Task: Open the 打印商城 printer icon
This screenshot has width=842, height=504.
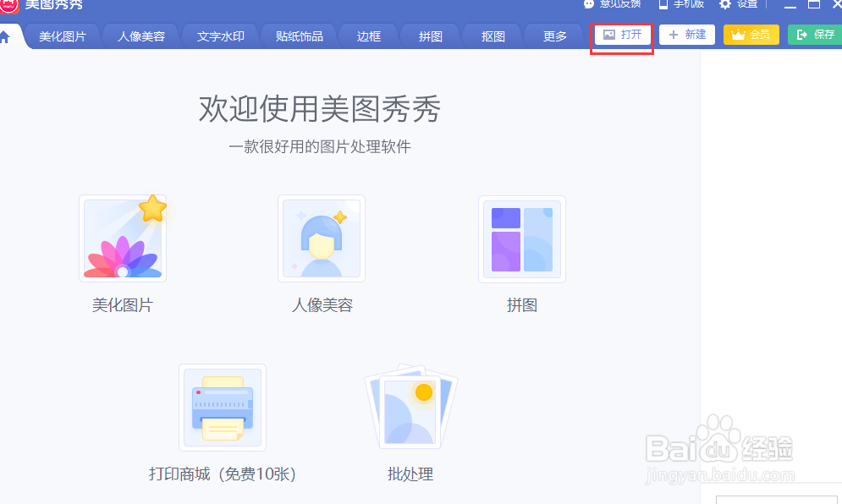Action: click(x=223, y=408)
